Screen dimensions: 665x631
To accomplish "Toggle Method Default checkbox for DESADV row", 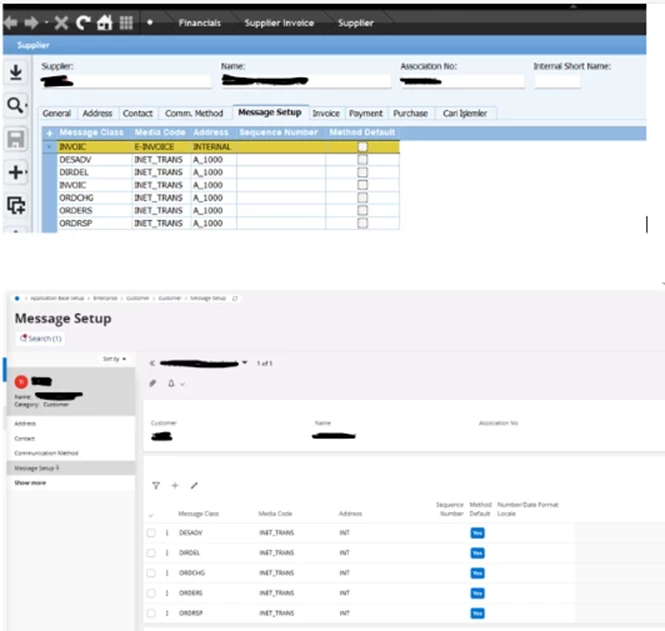I will pos(362,159).
